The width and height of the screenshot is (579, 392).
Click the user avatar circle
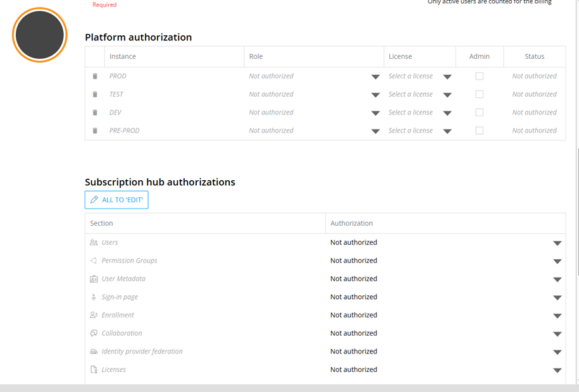40,35
